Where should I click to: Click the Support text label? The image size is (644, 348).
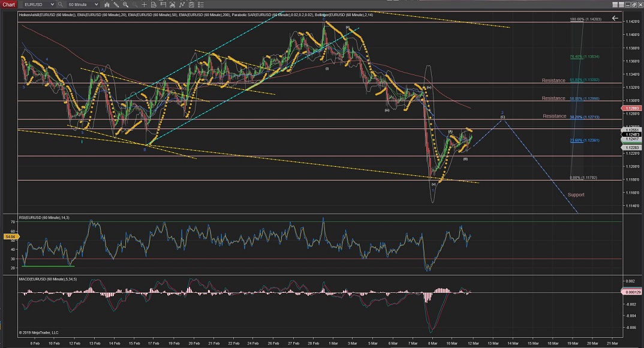[576, 195]
